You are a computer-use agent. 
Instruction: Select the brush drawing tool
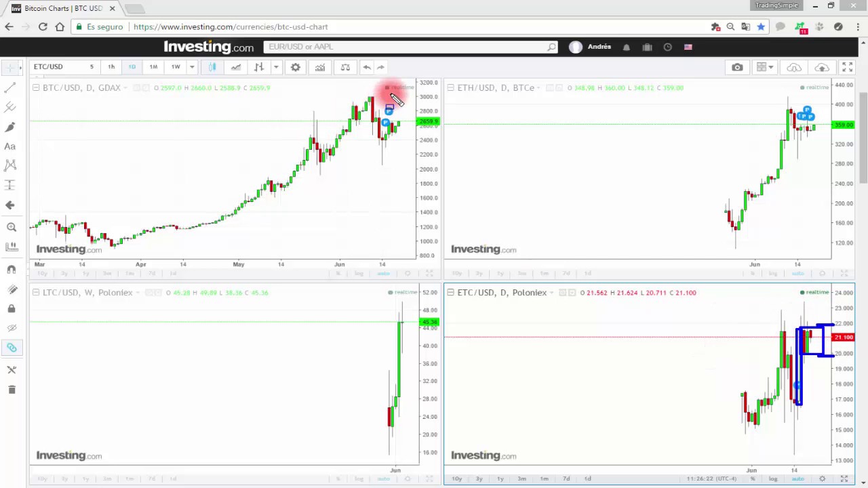click(10, 127)
